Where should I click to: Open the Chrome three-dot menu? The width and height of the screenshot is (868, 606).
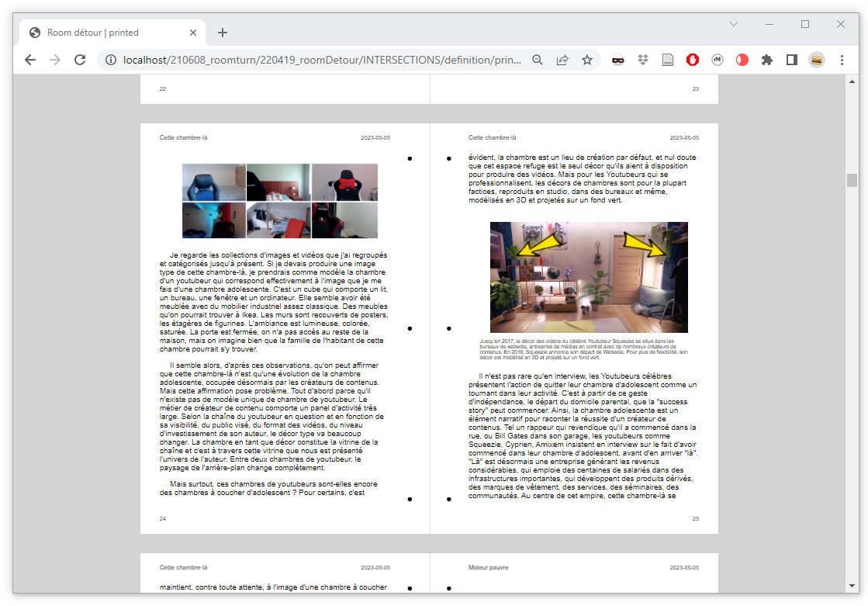click(842, 60)
